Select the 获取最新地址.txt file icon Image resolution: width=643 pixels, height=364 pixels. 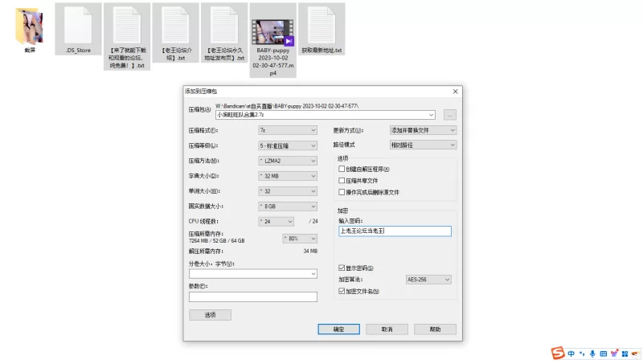pyautogui.click(x=321, y=24)
